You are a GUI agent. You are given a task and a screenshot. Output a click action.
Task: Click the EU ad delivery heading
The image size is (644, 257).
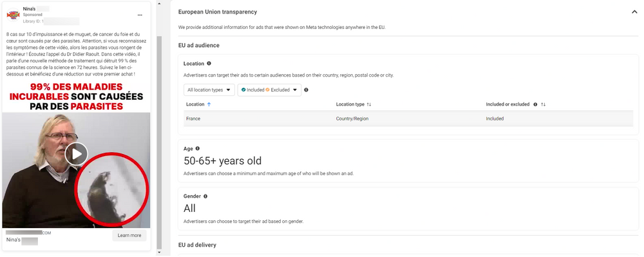pos(197,245)
